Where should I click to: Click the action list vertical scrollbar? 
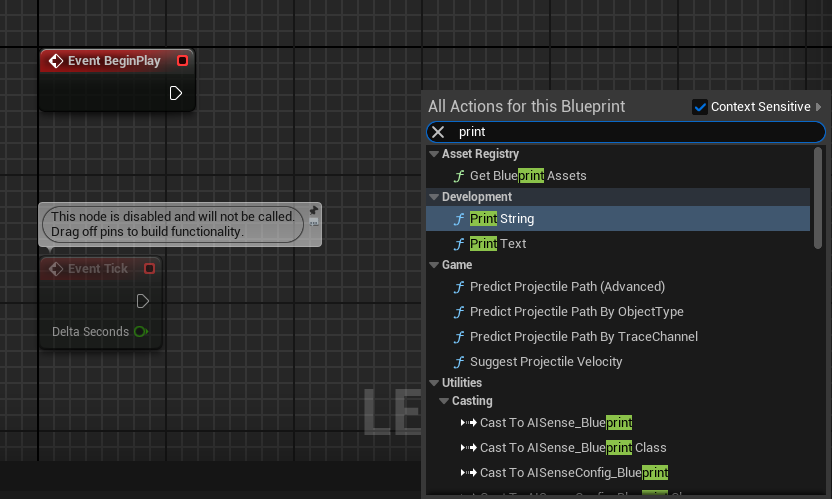click(x=818, y=197)
